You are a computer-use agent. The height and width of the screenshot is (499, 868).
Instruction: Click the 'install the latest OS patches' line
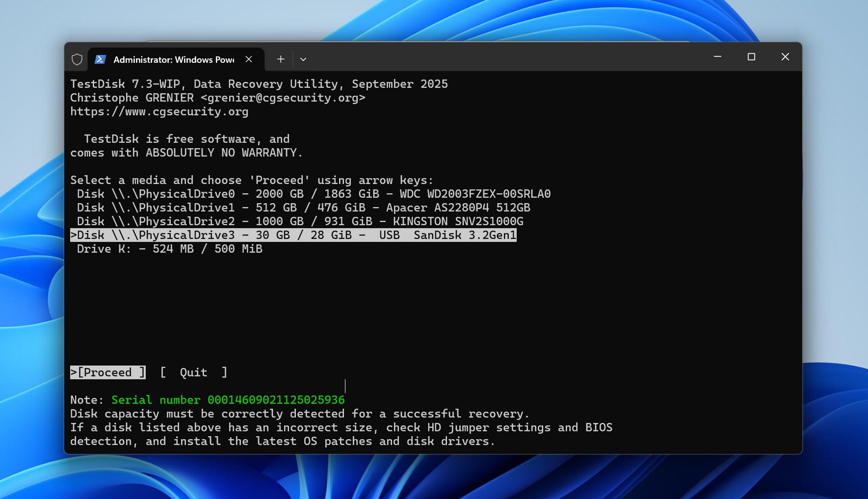(x=283, y=441)
